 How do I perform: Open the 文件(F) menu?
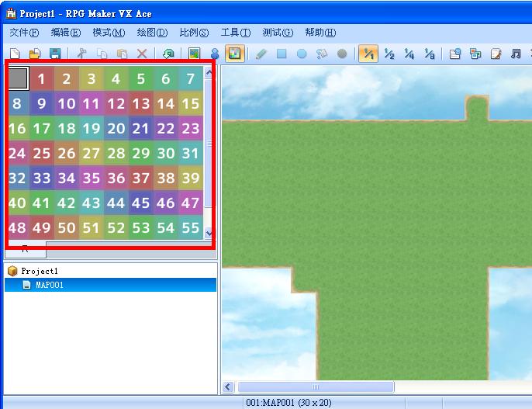[x=24, y=33]
